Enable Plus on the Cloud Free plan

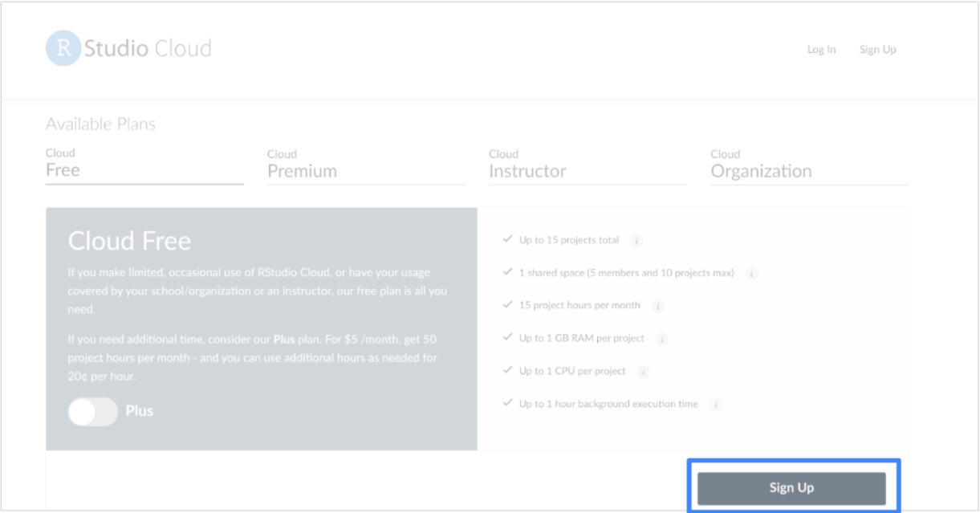93,411
